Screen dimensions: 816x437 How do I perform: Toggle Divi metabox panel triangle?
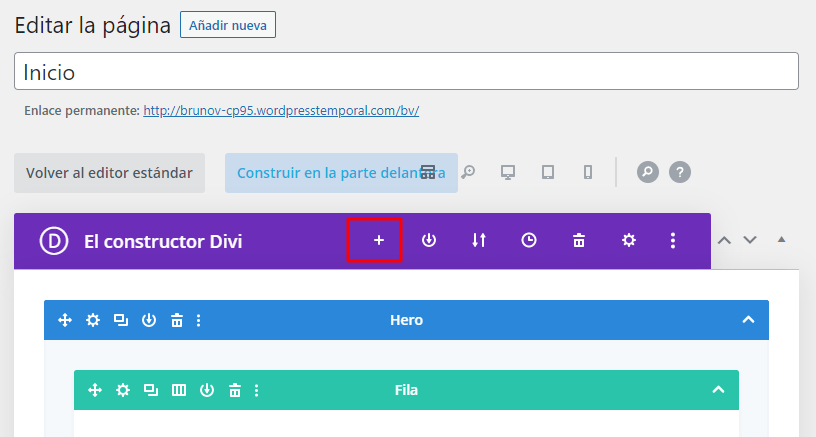[781, 239]
